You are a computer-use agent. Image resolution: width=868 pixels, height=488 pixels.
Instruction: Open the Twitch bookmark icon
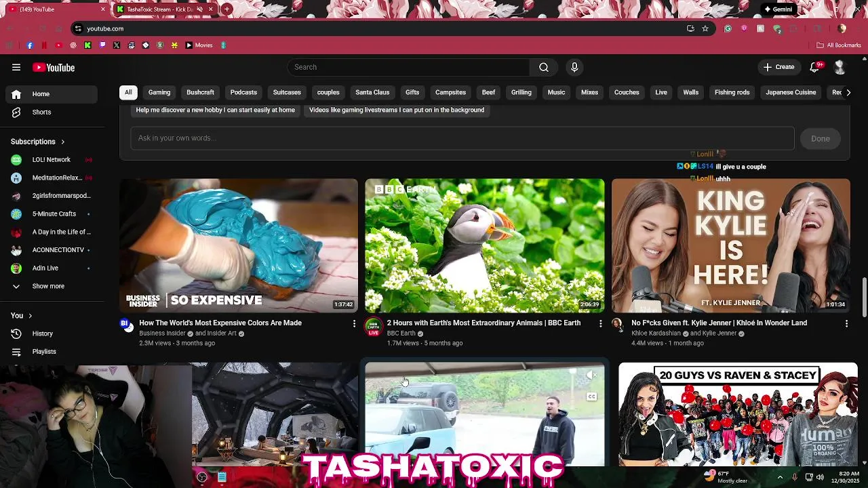[102, 45]
